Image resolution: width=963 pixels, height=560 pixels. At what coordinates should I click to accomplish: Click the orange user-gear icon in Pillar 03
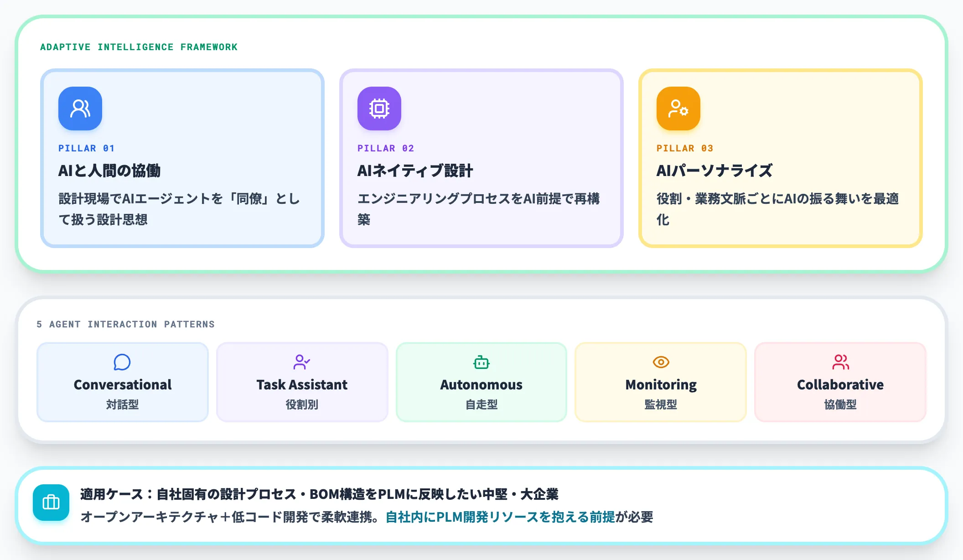pyautogui.click(x=678, y=109)
